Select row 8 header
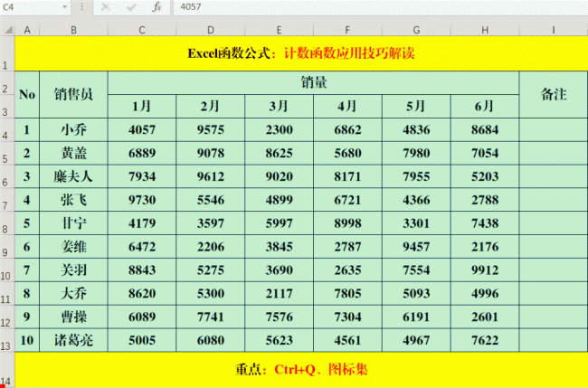 7,223
